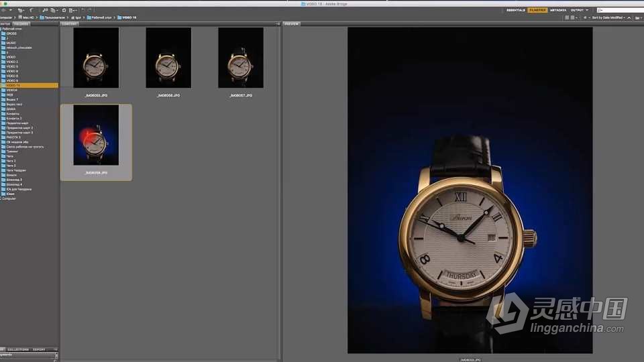
Task: Select the third watch thumbnail in the top row
Action: [241, 58]
